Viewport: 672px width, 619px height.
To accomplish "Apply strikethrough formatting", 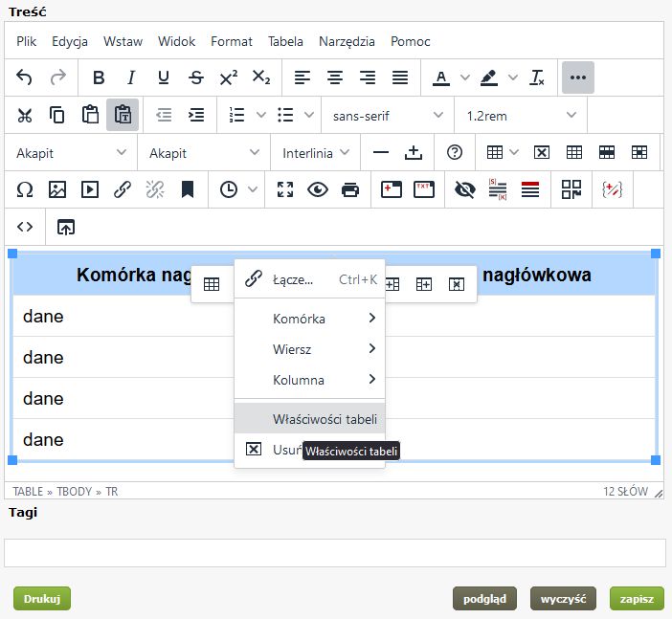I will click(x=195, y=77).
